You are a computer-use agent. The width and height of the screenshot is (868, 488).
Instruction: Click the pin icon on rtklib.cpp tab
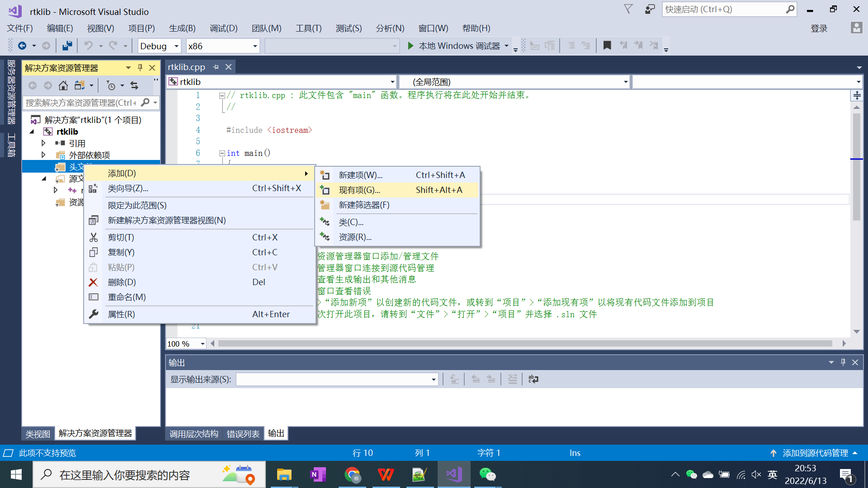coord(216,67)
